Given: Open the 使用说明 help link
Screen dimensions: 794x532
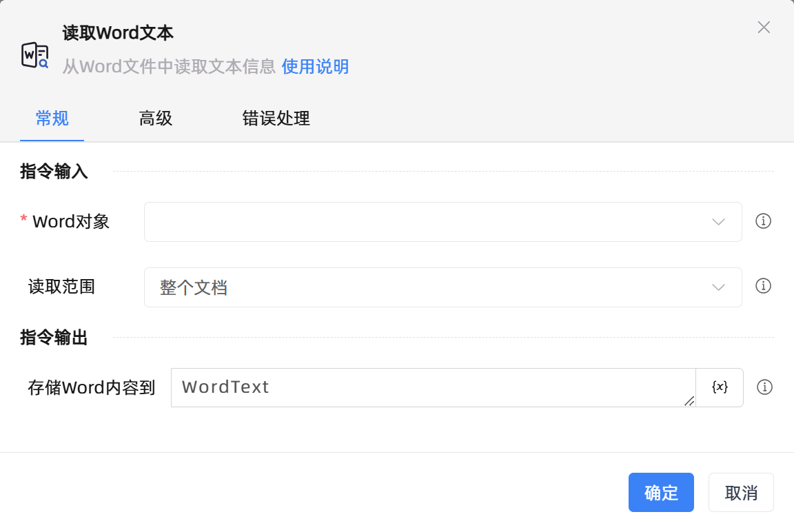Looking at the screenshot, I should click(315, 66).
